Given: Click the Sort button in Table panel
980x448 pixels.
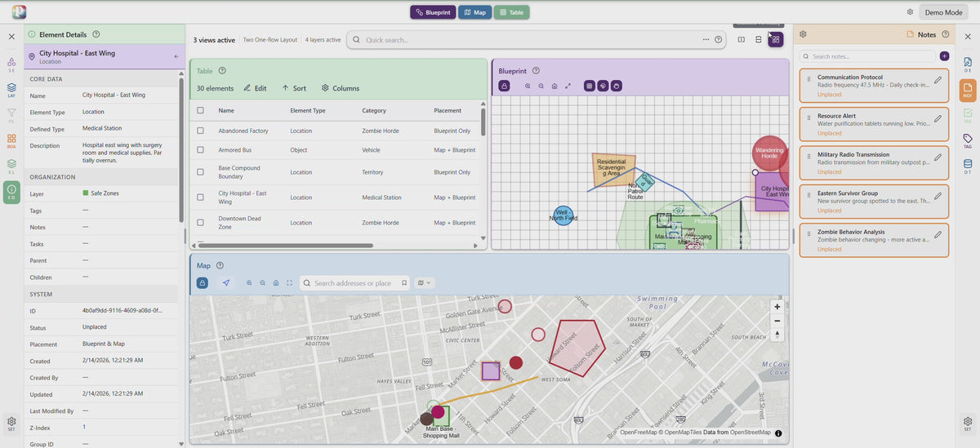Looking at the screenshot, I should [294, 88].
